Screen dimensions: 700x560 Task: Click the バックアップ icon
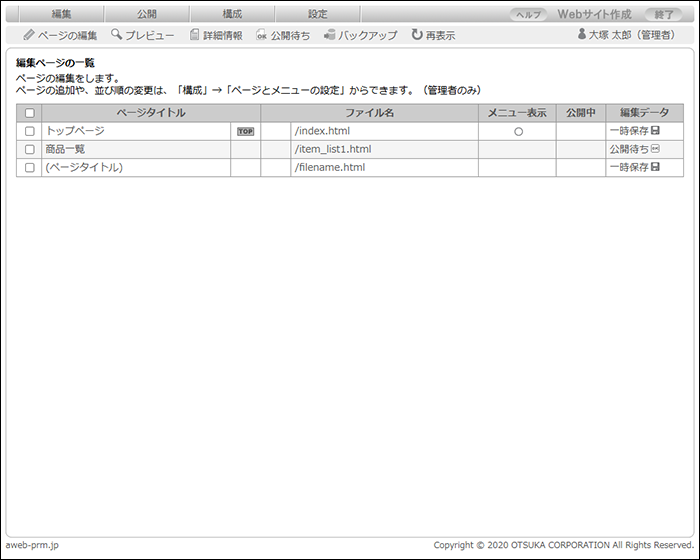[329, 35]
